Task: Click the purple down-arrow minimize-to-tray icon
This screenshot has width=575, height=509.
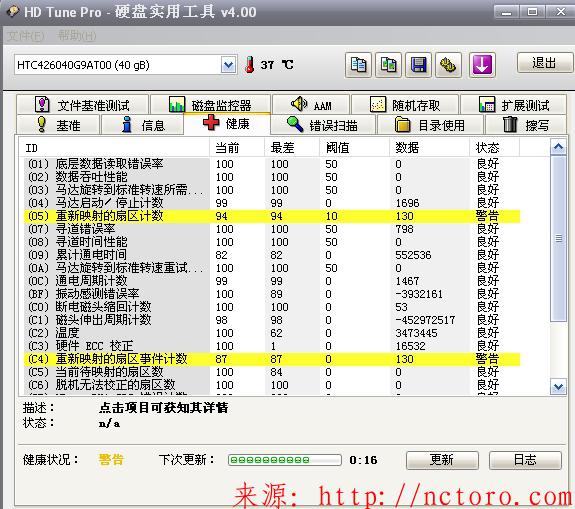Action: click(x=482, y=65)
